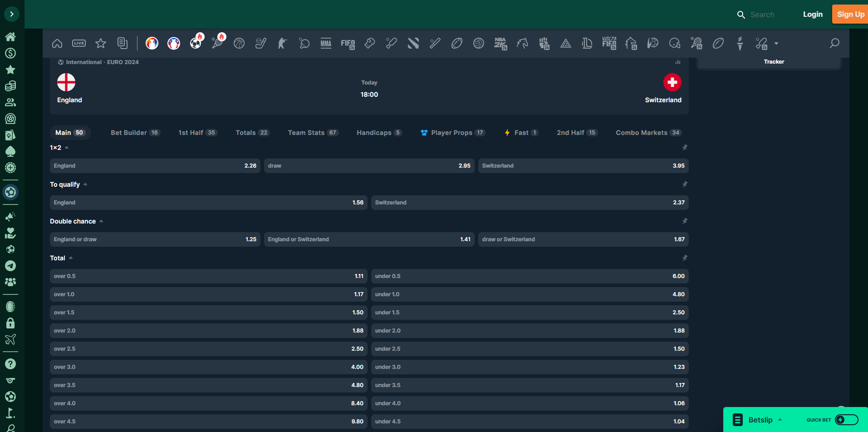Select the basketball sport icon
Viewport: 868px width, 432px height.
239,43
